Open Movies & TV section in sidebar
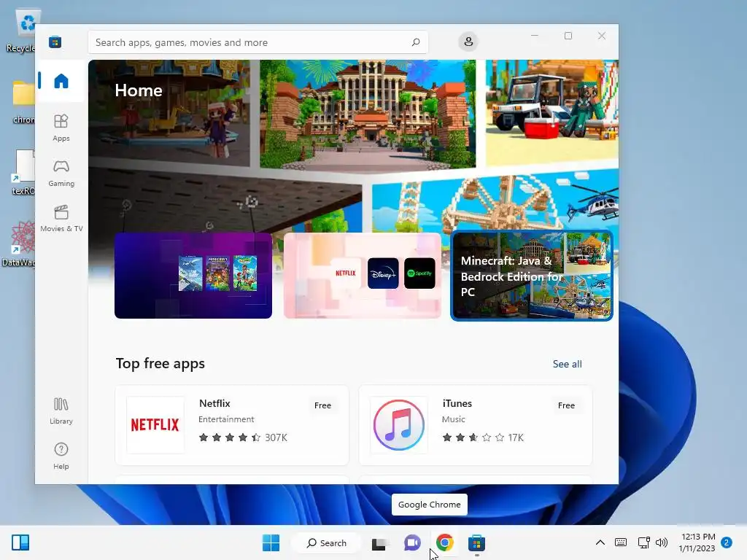Screen dimensions: 747x560 pos(61,219)
